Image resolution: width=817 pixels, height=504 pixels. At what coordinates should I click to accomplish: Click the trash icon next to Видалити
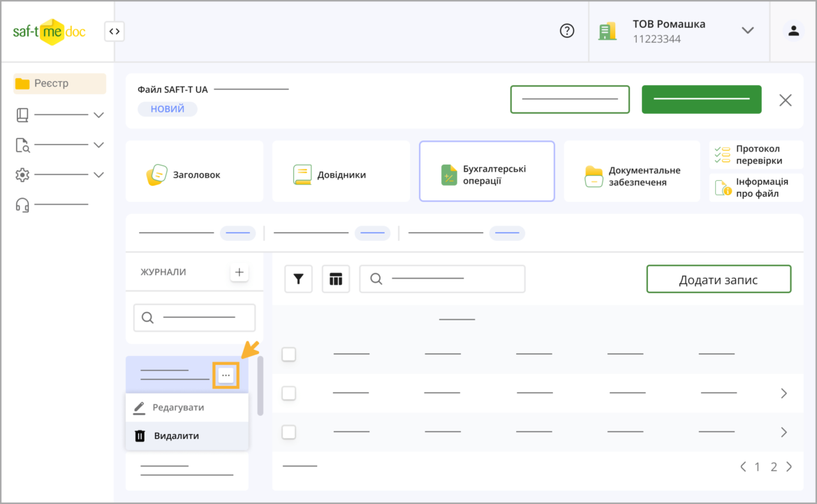[140, 436]
